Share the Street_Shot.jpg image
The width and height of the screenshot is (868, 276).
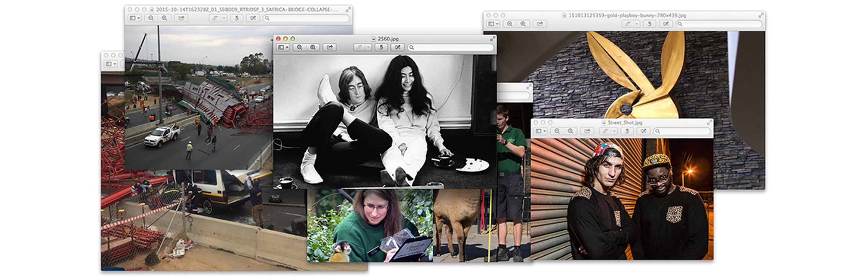[587, 131]
